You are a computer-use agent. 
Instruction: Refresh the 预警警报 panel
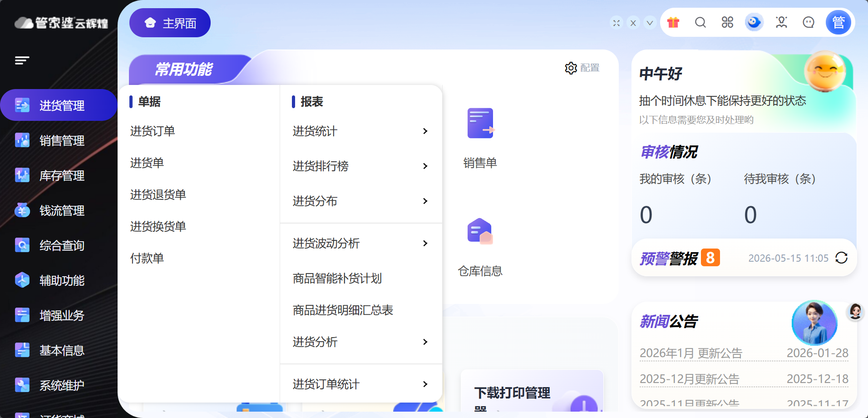point(841,258)
